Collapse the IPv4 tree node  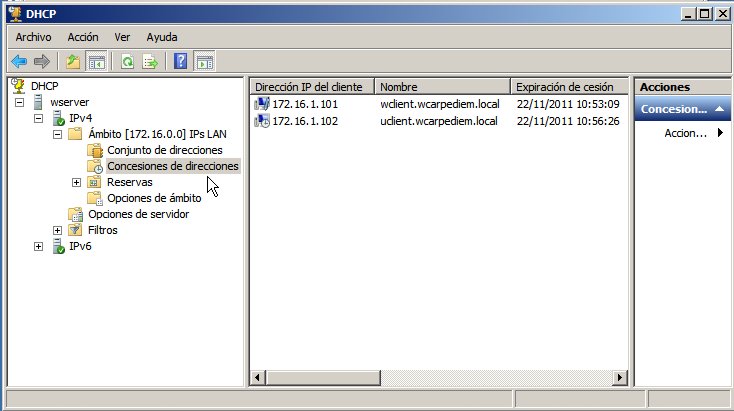38,118
